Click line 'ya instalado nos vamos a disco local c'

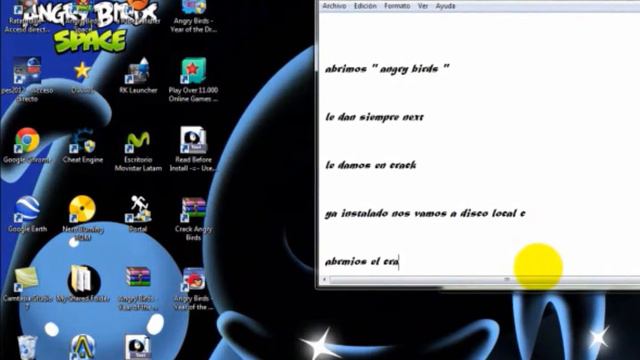click(x=425, y=213)
